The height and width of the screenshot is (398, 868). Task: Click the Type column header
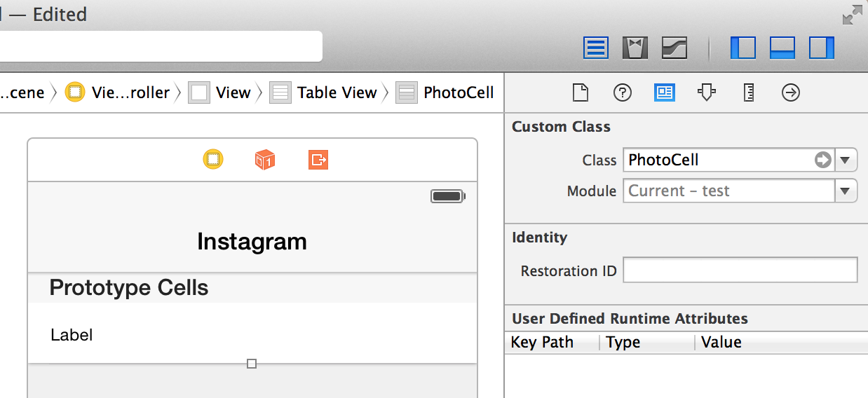[647, 342]
